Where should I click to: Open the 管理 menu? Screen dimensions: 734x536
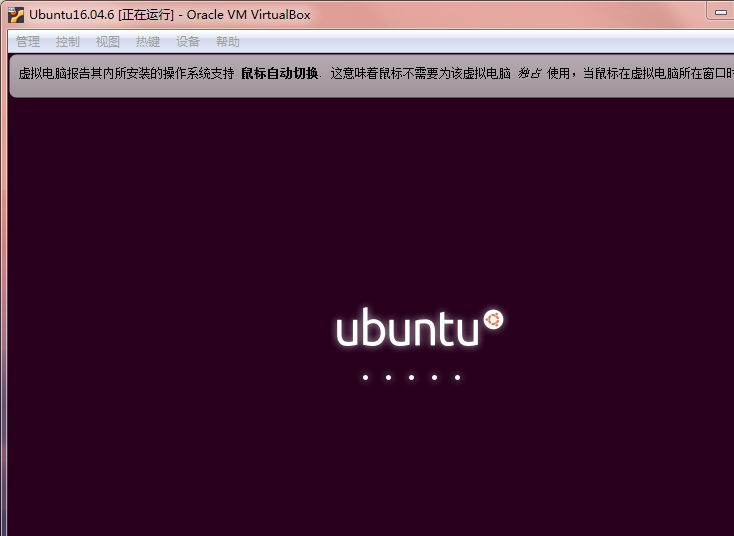28,42
